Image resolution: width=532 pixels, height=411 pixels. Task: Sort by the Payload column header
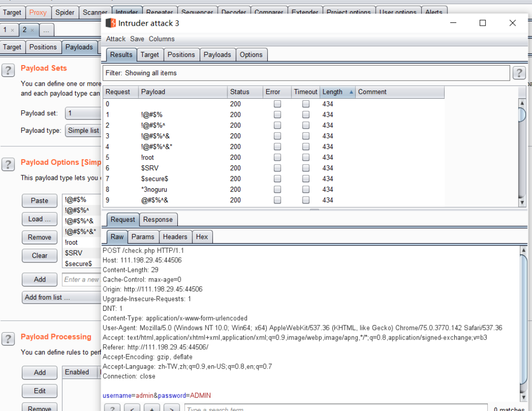pyautogui.click(x=183, y=92)
